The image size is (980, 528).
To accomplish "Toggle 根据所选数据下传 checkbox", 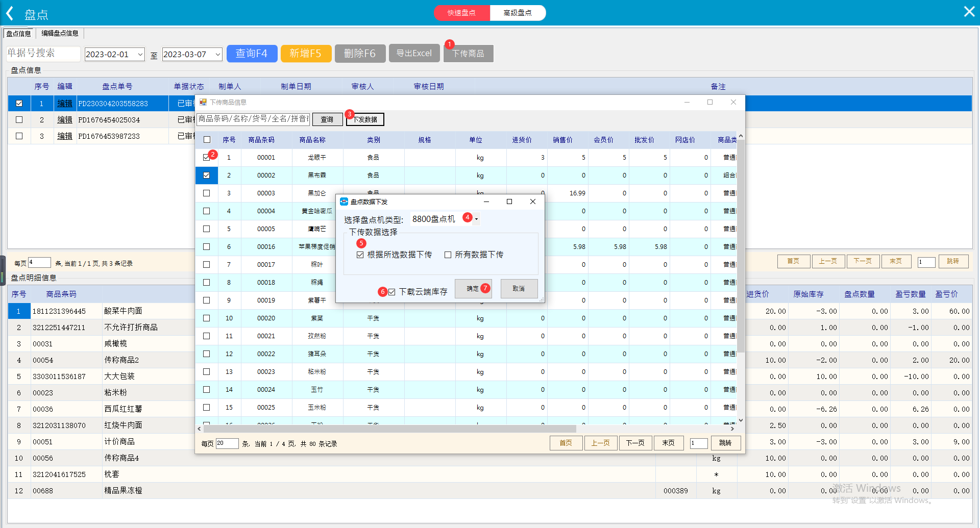I will pos(360,255).
